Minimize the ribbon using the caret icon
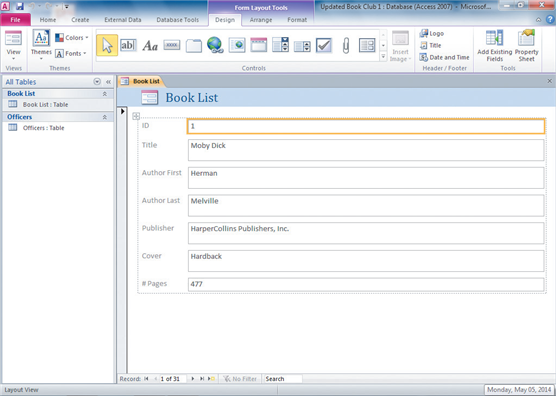The height and width of the screenshot is (396, 556). click(539, 20)
